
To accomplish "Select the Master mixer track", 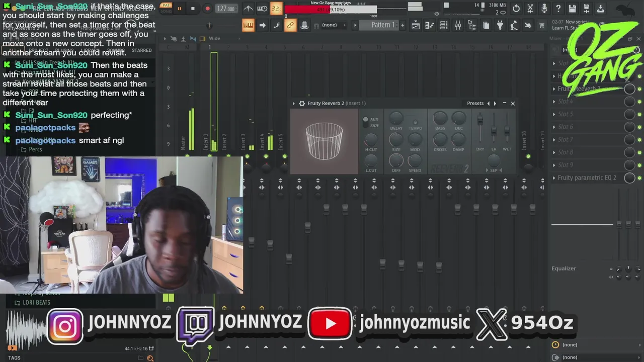I will [x=188, y=101].
